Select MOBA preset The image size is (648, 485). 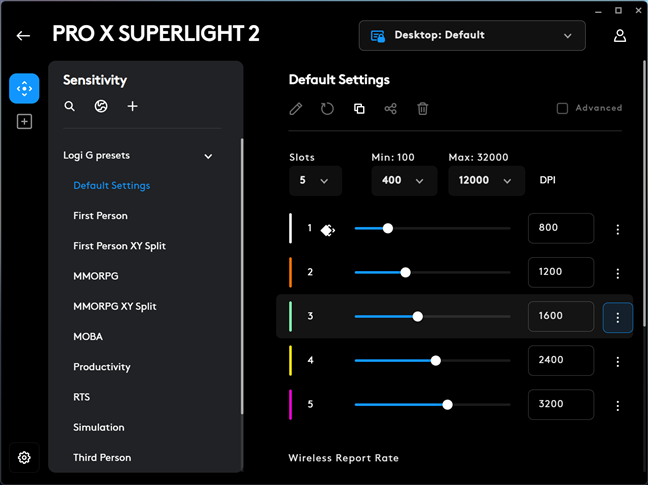point(88,337)
